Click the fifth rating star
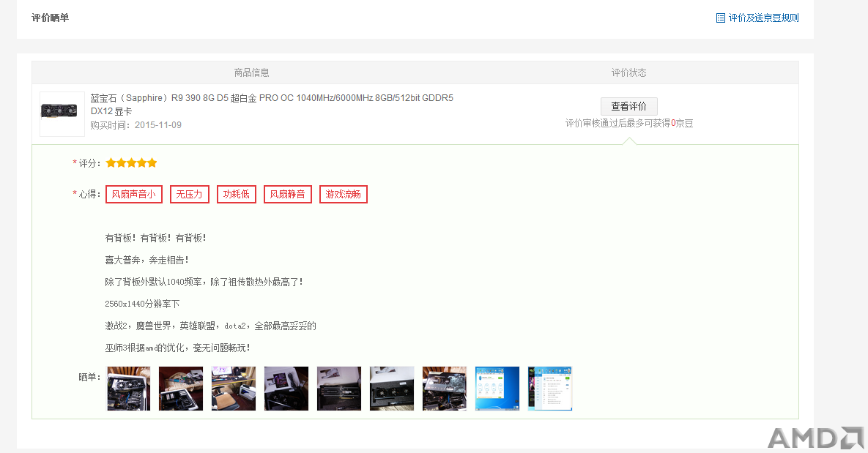Viewport: 868px width, 453px height. coord(152,162)
